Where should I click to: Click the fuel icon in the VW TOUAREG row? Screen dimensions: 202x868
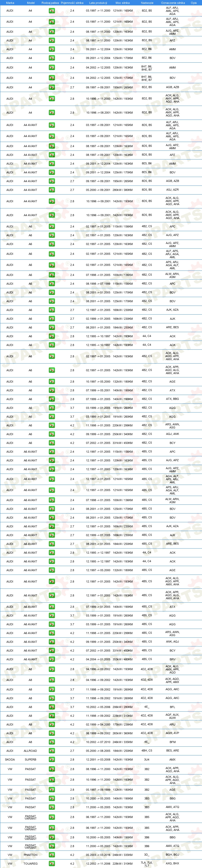[52, 864]
